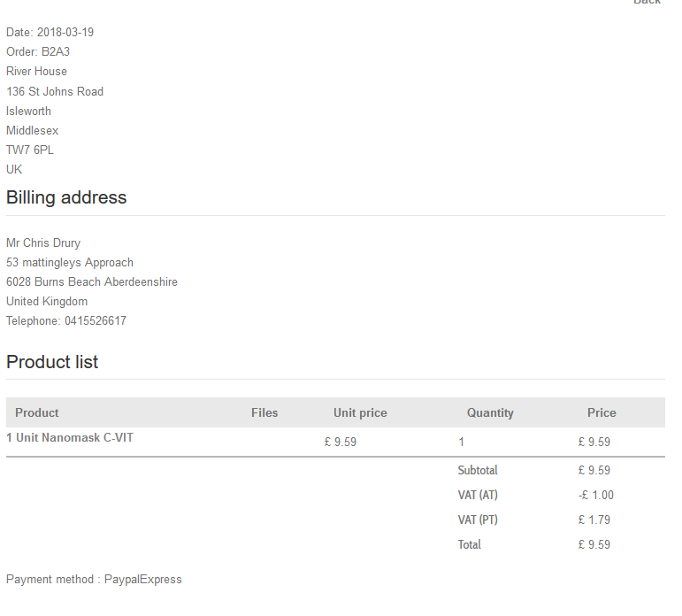682x616 pixels.
Task: Click the Unit price column header
Action: (x=360, y=412)
